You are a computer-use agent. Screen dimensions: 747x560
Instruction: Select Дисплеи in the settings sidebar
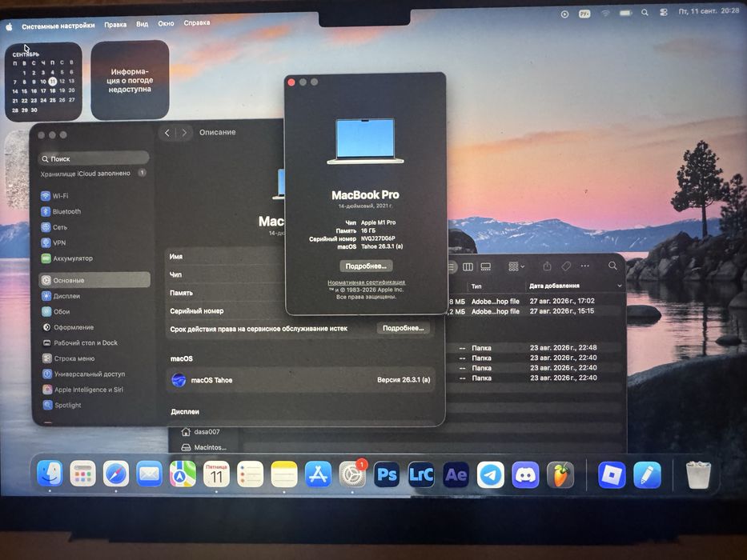(x=94, y=296)
